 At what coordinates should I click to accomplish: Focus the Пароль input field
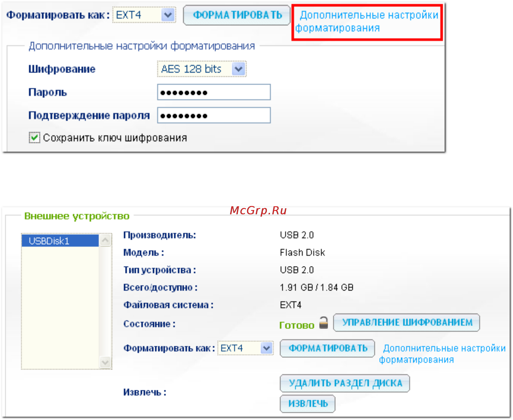[214, 92]
